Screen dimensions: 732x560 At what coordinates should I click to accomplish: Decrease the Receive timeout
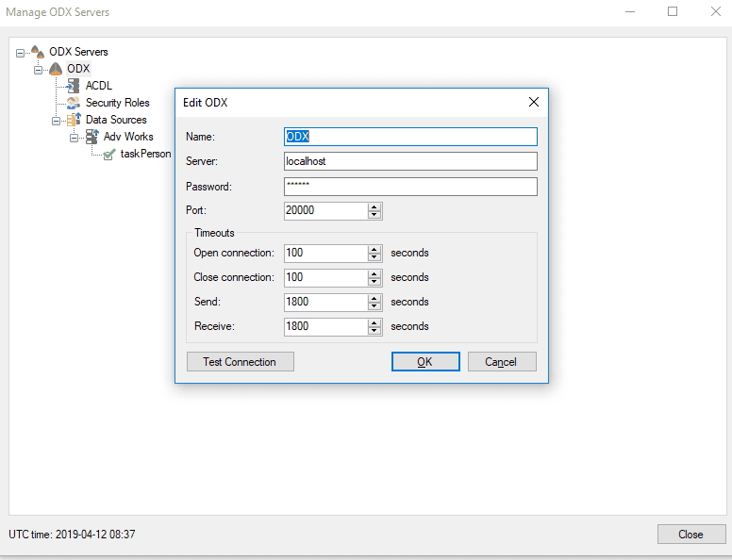pyautogui.click(x=374, y=330)
